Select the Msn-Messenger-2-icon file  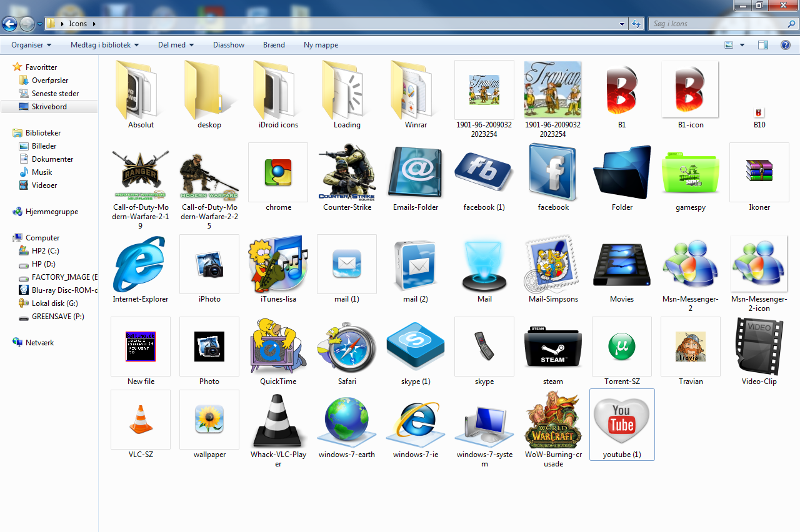[759, 264]
